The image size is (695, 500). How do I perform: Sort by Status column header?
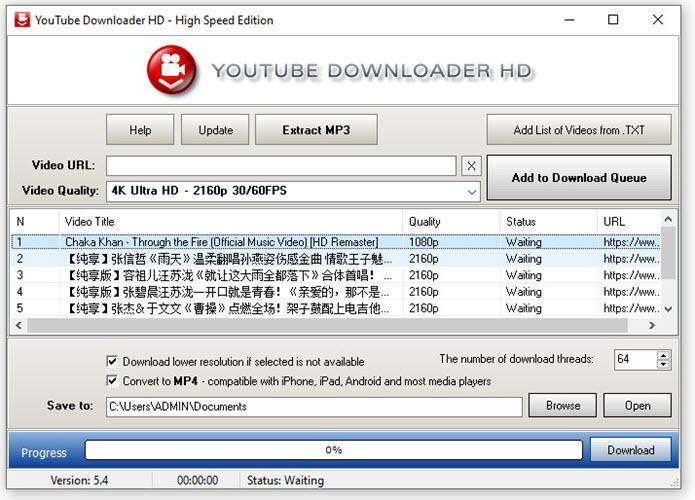click(548, 221)
